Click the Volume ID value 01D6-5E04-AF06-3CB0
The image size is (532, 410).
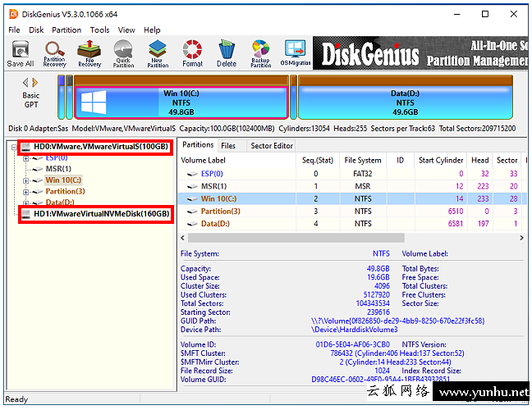(x=352, y=344)
